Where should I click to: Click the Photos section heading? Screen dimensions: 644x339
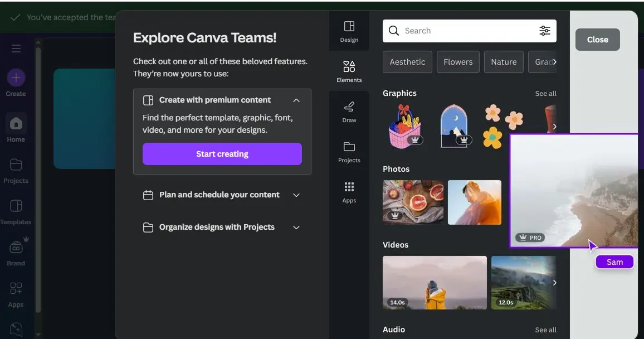pyautogui.click(x=396, y=169)
